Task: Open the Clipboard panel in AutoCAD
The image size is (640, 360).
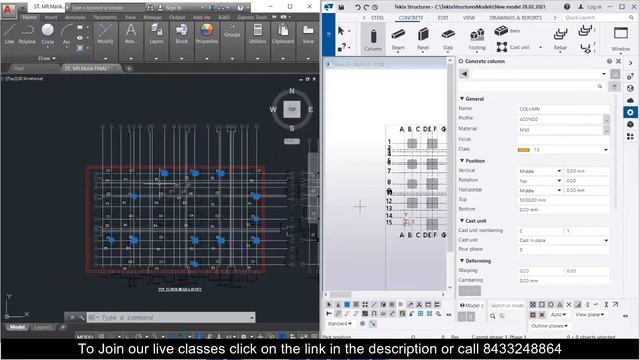Action: [x=283, y=34]
